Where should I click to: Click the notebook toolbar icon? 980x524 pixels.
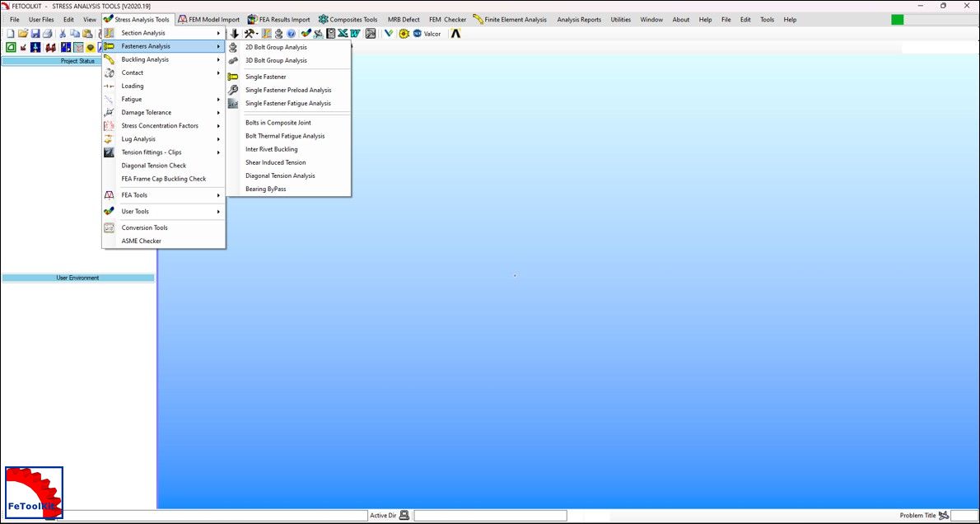(331, 34)
